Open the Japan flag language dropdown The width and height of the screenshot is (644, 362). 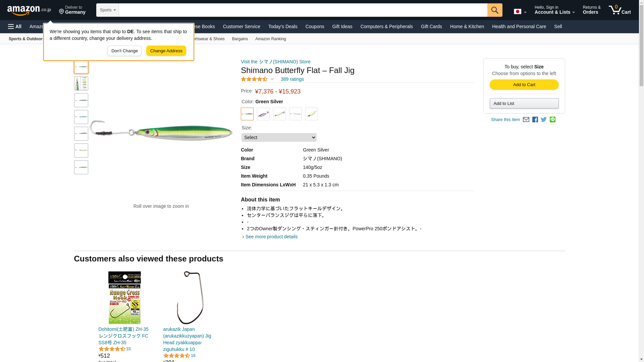pos(520,12)
